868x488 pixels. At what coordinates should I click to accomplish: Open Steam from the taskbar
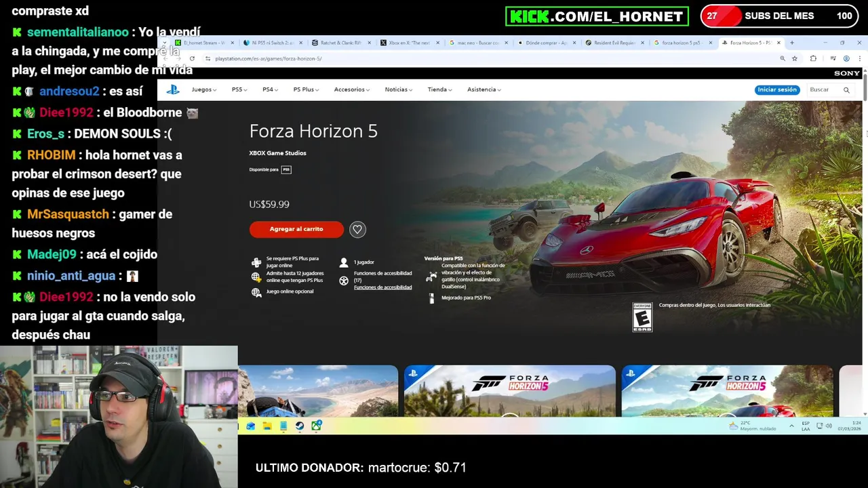300,426
